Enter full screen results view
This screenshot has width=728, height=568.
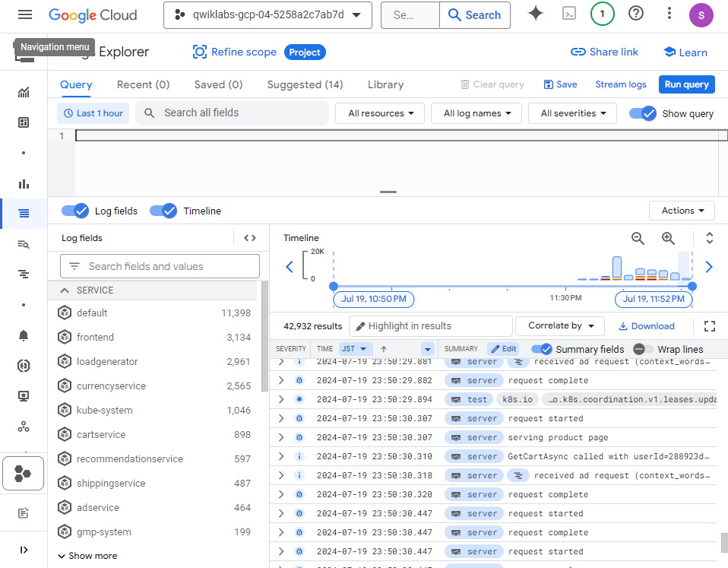tap(710, 326)
